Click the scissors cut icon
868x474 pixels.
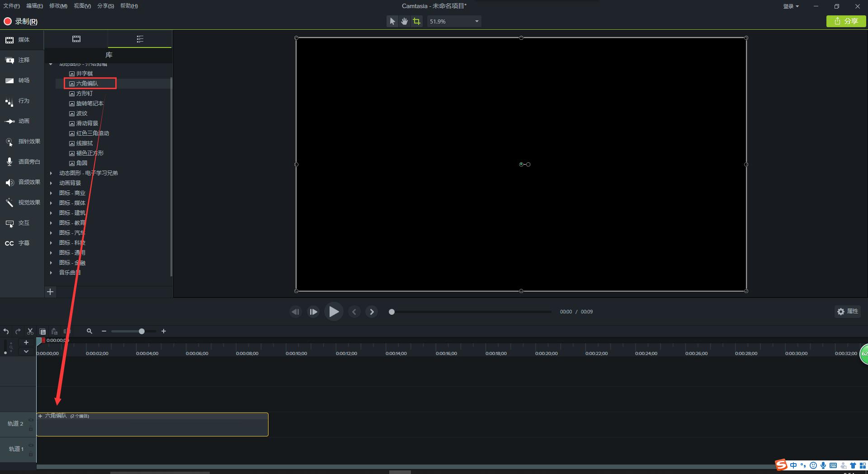30,332
